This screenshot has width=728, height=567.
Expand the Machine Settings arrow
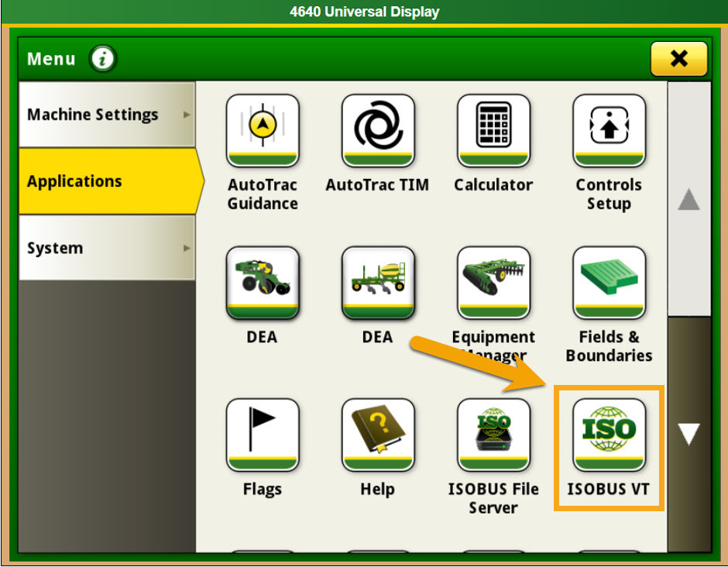coord(187,114)
